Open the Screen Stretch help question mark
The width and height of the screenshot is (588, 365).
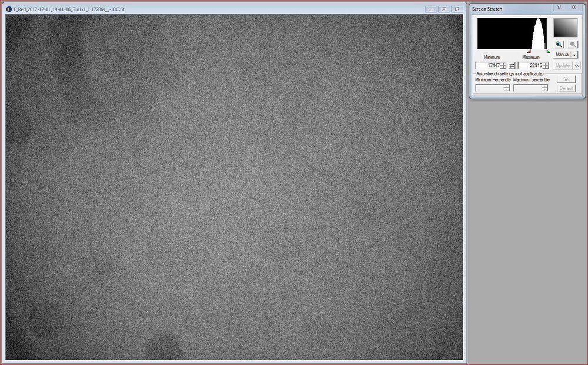pos(559,8)
